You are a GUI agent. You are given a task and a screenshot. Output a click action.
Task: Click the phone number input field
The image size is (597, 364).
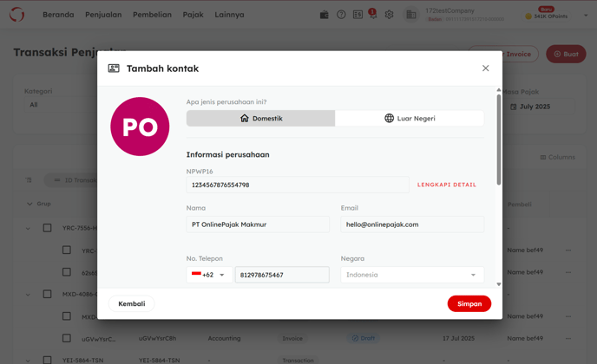click(282, 275)
